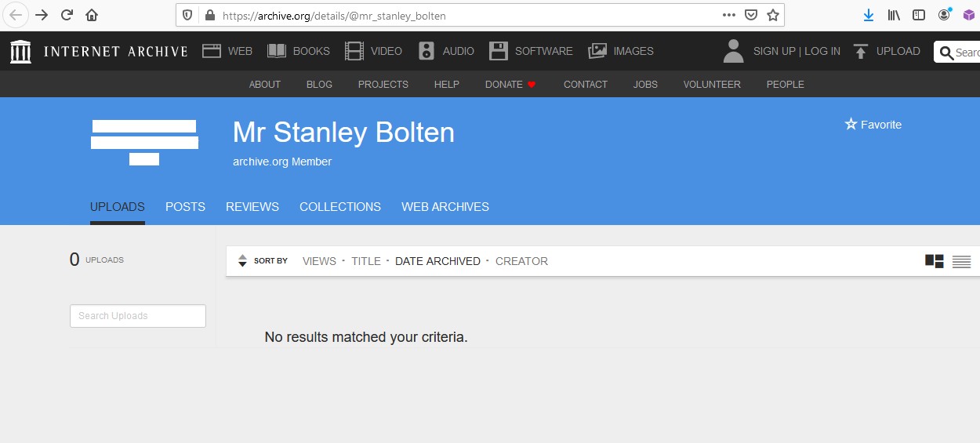Mark Mr Stanley Bolten as Favorite
980x443 pixels.
point(873,125)
